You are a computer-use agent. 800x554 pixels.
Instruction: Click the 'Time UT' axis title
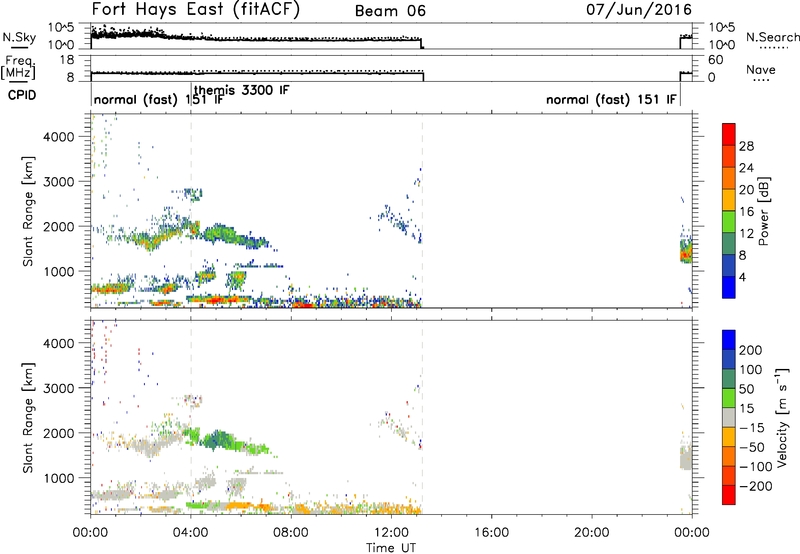[391, 548]
